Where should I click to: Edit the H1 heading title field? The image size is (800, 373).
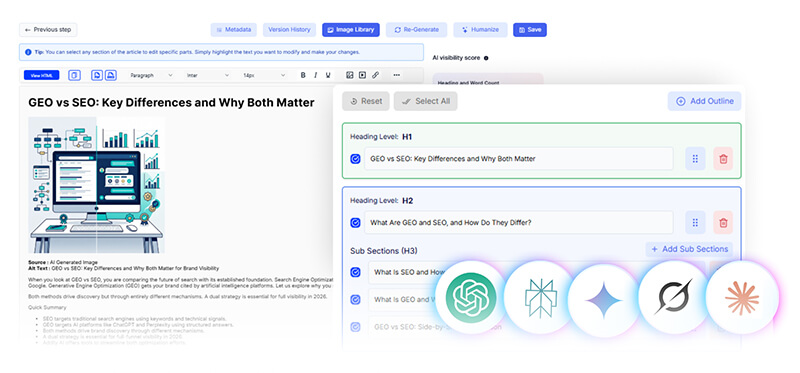(x=519, y=159)
